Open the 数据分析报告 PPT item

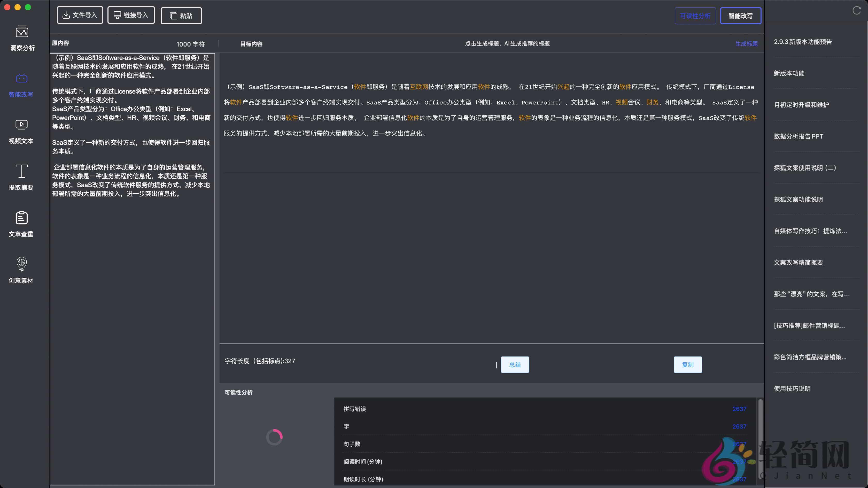798,136
